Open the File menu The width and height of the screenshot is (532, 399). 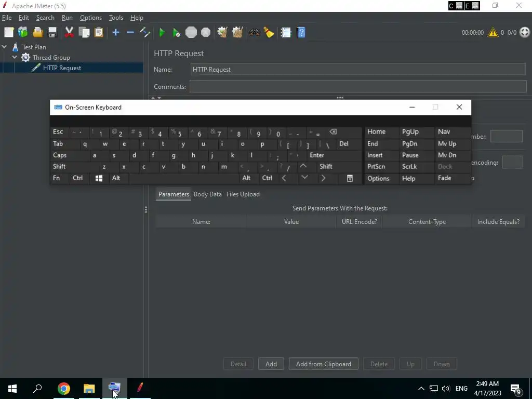[x=7, y=18]
